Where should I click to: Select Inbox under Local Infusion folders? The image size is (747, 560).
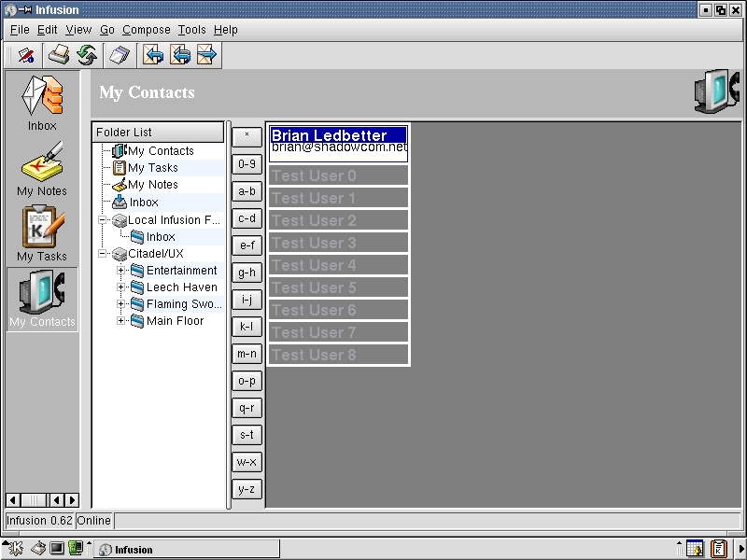click(160, 237)
